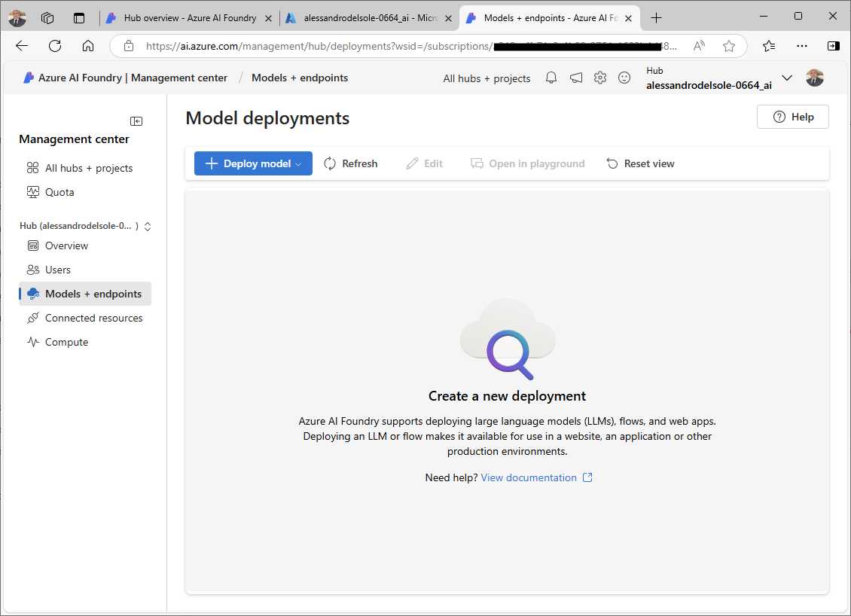This screenshot has height=616, width=851.
Task: Open Compute in sidebar
Action: click(x=58, y=342)
